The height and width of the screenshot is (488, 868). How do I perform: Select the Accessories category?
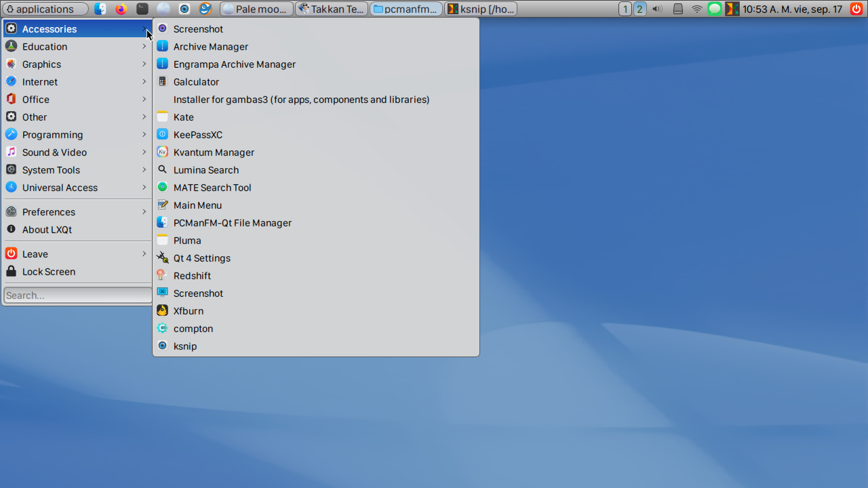77,29
